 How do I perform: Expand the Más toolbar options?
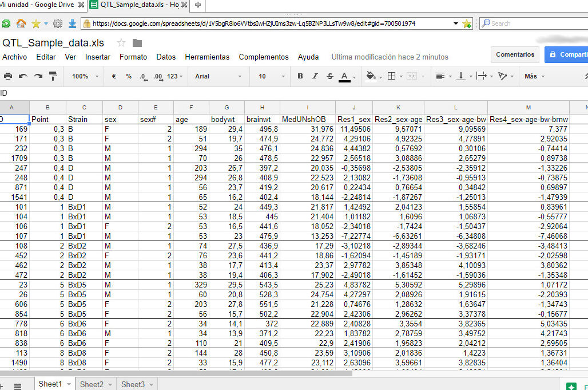click(534, 76)
